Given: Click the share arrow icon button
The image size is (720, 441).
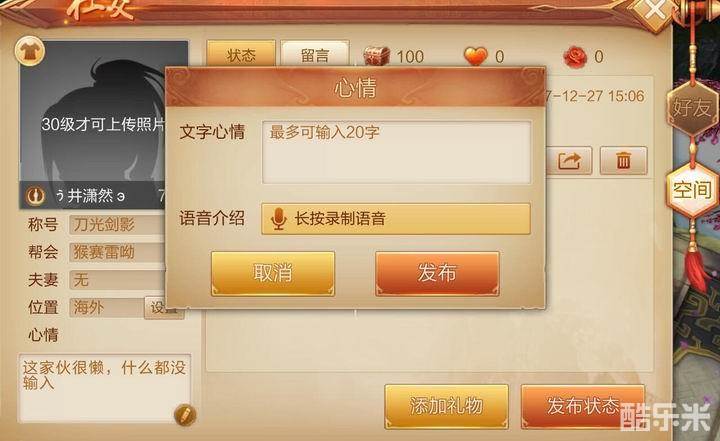Looking at the screenshot, I should tap(568, 161).
